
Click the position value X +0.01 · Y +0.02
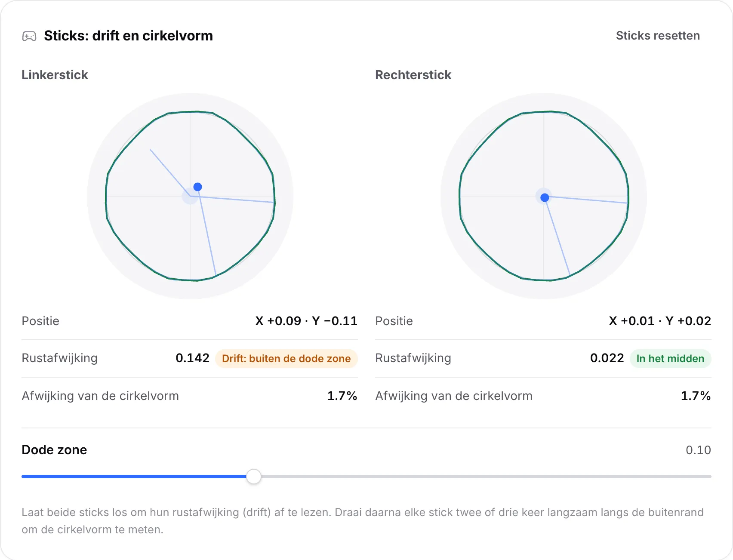[x=660, y=321]
